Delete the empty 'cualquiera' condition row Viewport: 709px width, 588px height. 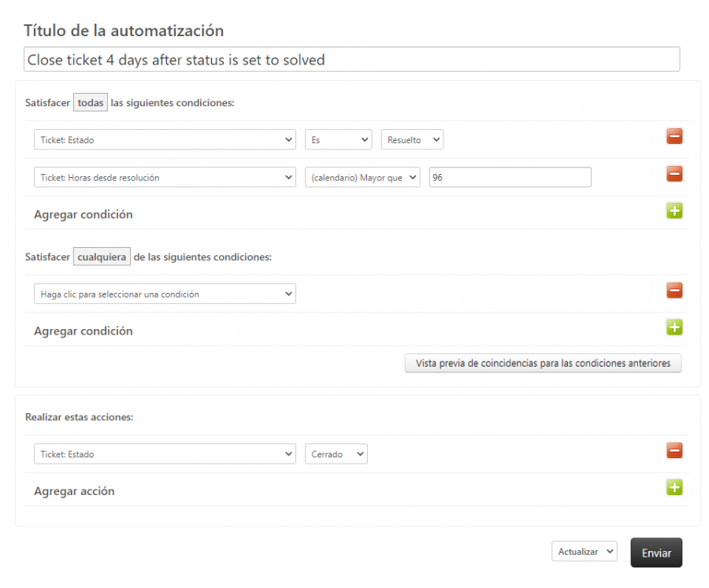[x=674, y=291]
